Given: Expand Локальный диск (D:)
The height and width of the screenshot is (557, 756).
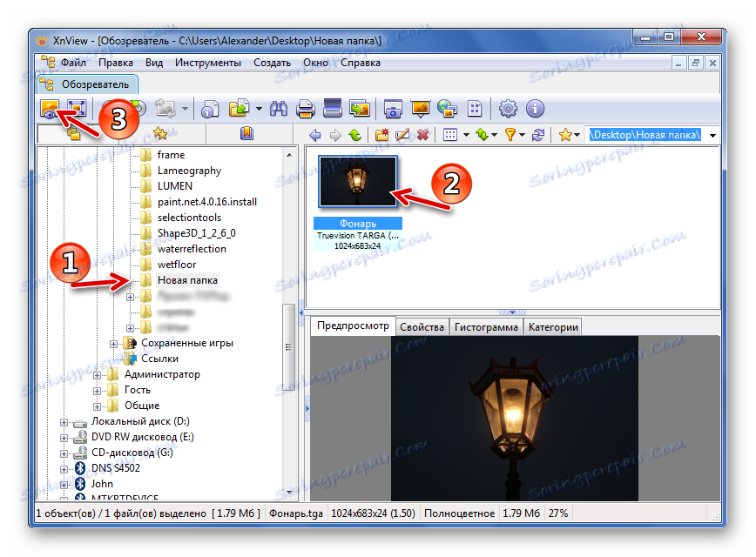Looking at the screenshot, I should pyautogui.click(x=64, y=423).
